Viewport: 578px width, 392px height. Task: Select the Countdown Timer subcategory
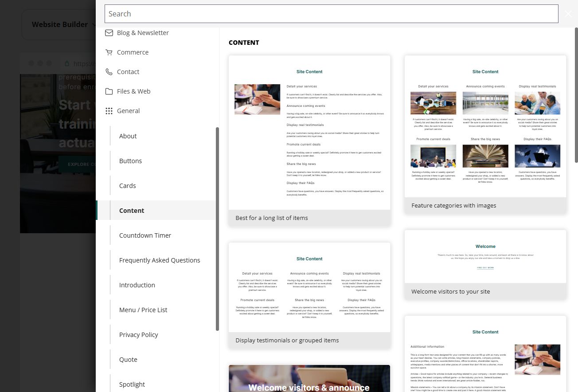point(156,235)
